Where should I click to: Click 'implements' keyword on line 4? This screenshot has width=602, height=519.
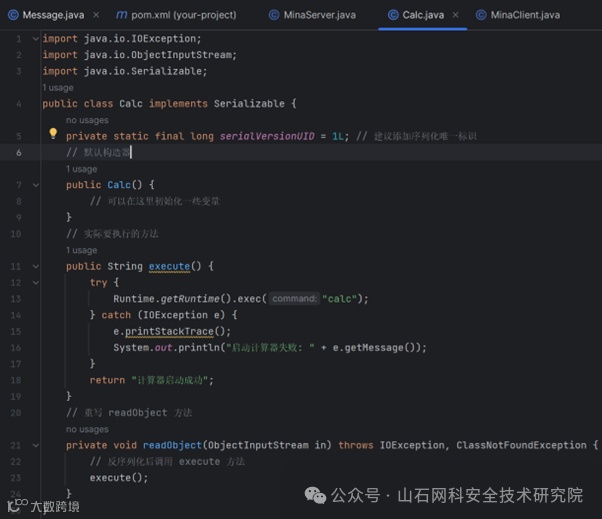point(178,104)
